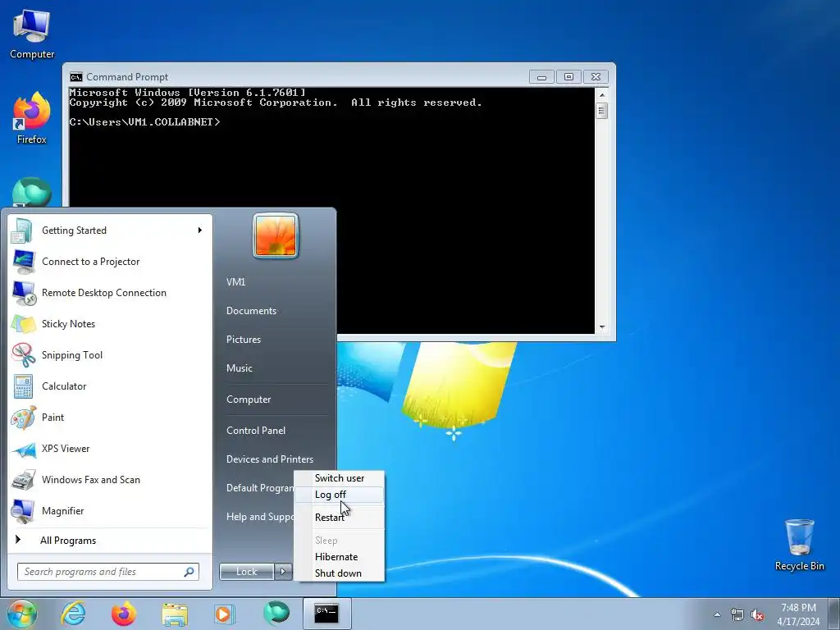Click the Command Prompt title bar icon
The image size is (840, 630).
(x=76, y=76)
